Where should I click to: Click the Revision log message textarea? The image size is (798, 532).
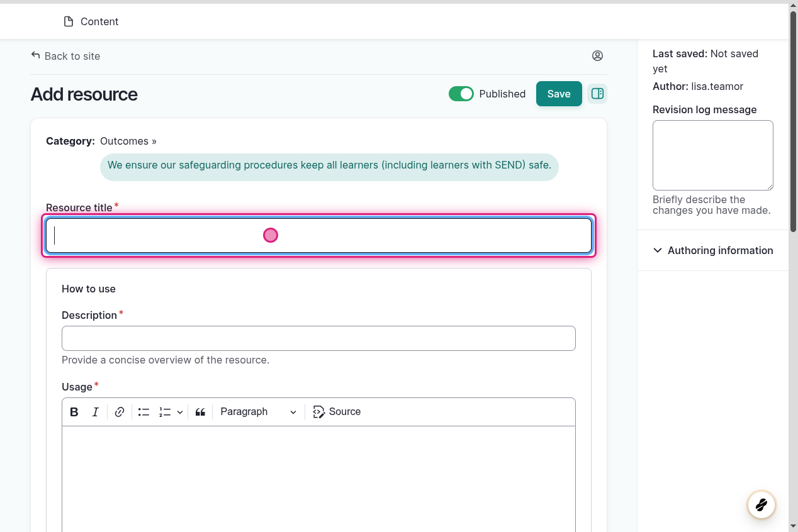[x=712, y=155]
